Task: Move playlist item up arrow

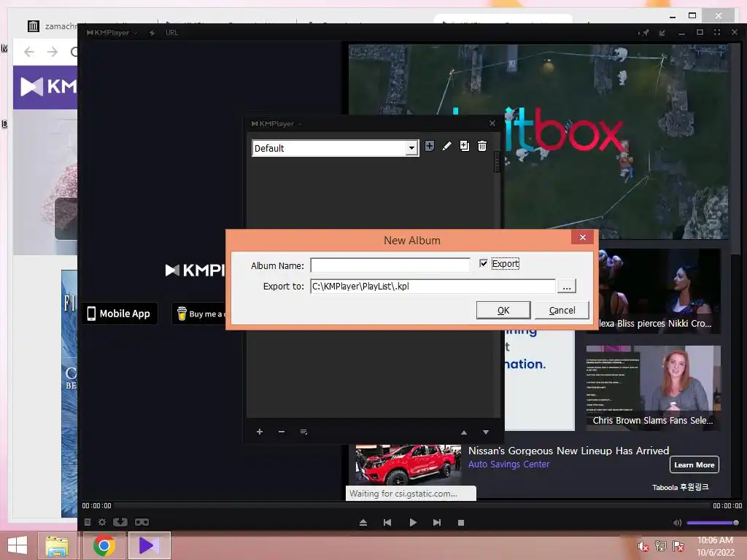Action: (x=463, y=432)
